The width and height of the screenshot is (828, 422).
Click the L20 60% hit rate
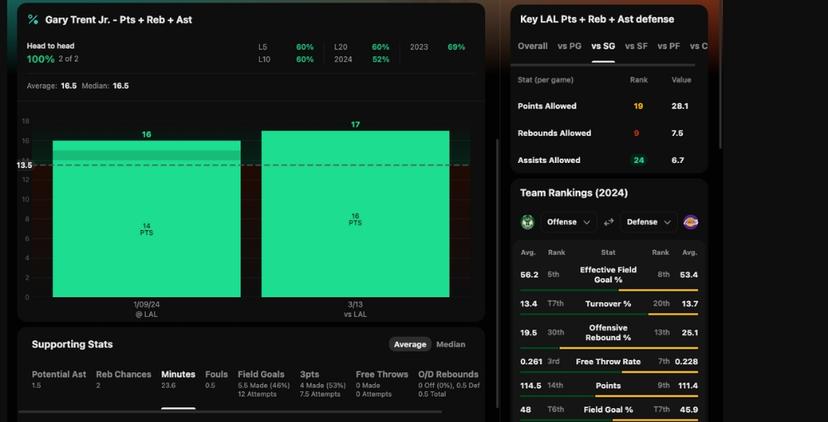(x=362, y=47)
